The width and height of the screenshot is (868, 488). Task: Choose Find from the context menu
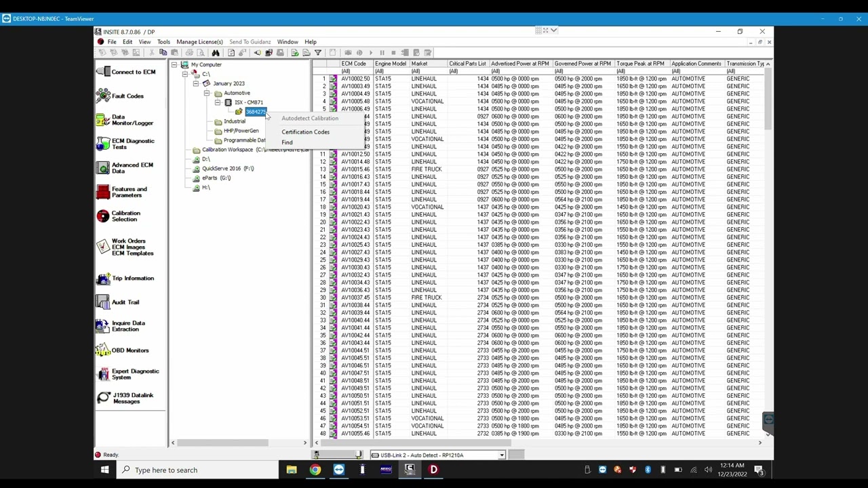(288, 142)
